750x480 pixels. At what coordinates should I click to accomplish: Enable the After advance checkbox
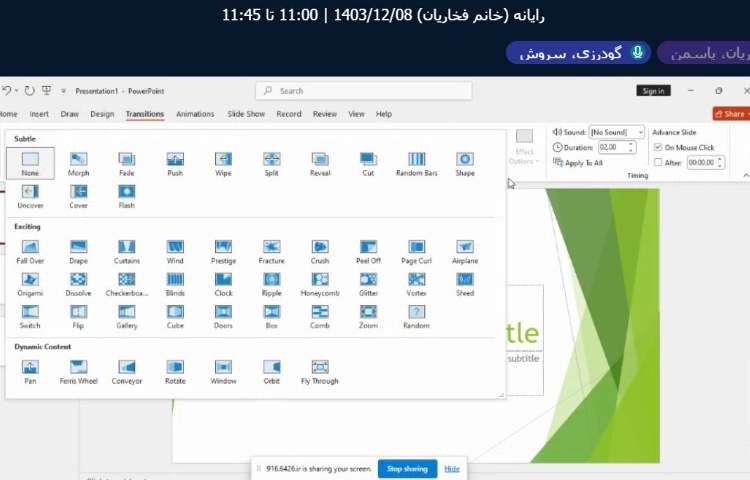point(658,163)
